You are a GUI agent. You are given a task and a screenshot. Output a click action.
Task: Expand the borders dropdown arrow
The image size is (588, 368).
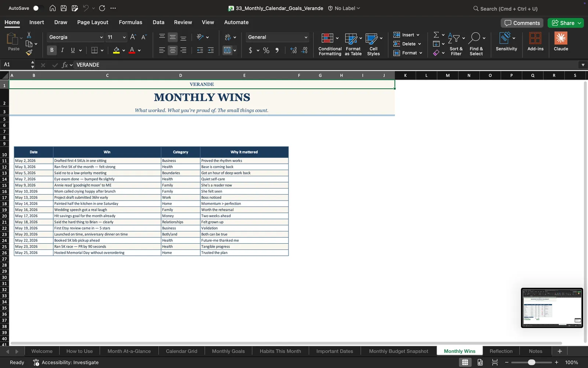click(102, 50)
